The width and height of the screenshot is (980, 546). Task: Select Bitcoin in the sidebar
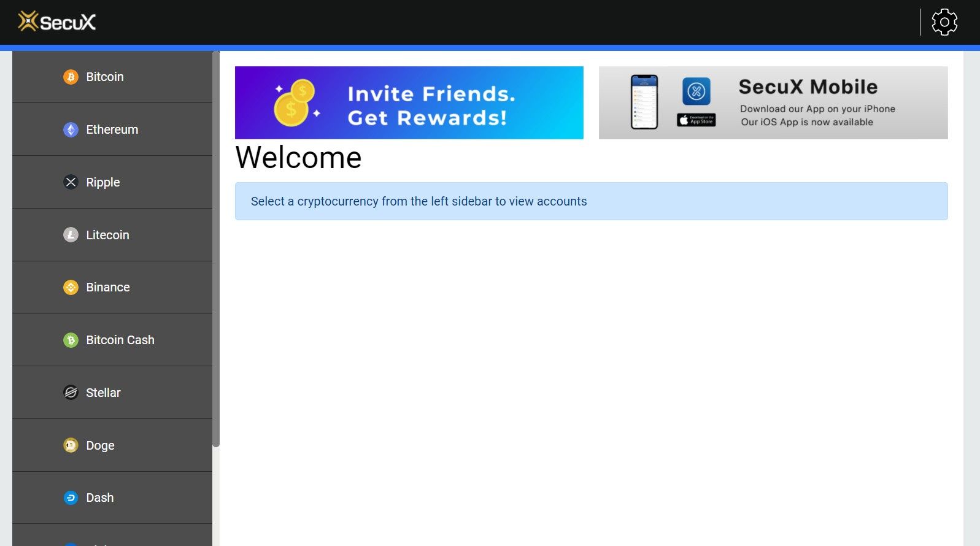(112, 77)
